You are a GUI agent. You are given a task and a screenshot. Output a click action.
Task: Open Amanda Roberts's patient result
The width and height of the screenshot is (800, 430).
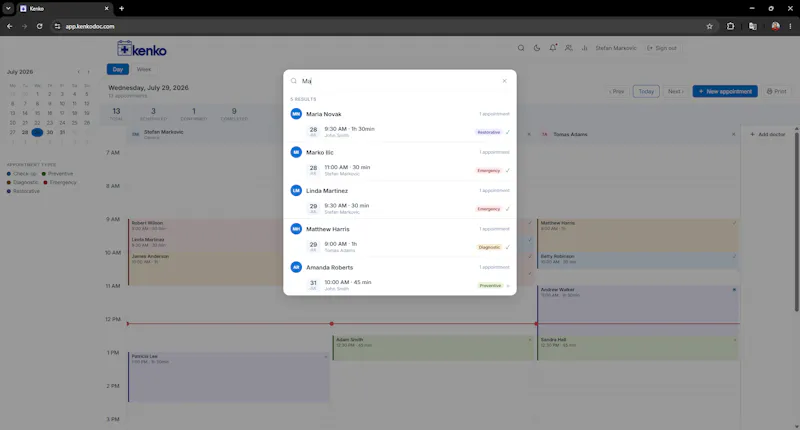click(x=400, y=267)
